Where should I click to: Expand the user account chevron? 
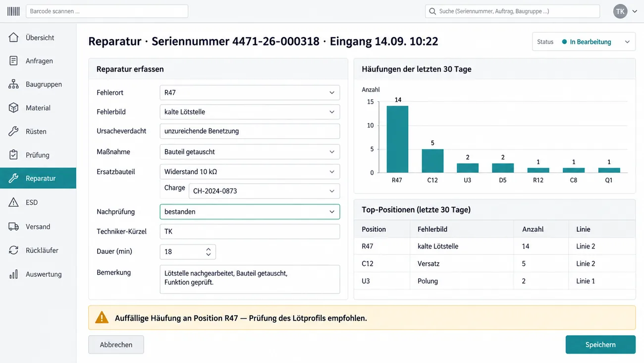tap(635, 11)
